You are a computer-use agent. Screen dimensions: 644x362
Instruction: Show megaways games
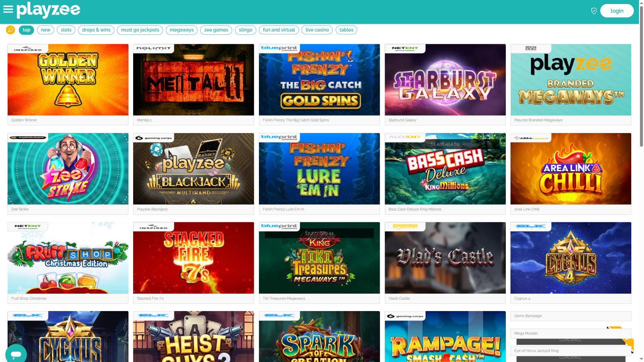pos(181,30)
